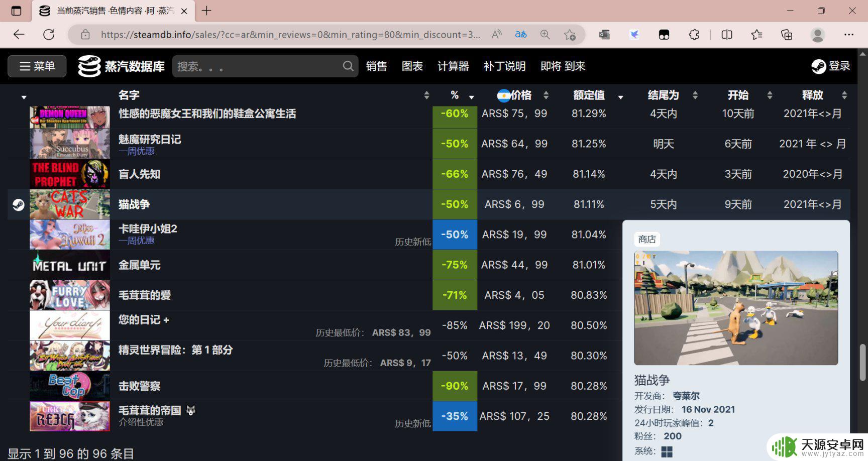This screenshot has width=868, height=461.
Task: Click the zoom magnifier icon in the address bar
Action: tap(545, 35)
